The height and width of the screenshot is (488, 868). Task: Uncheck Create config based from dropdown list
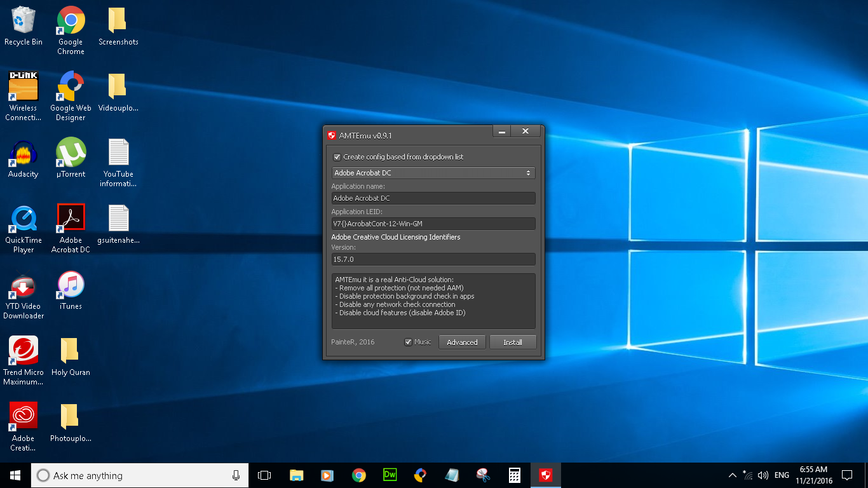point(337,157)
